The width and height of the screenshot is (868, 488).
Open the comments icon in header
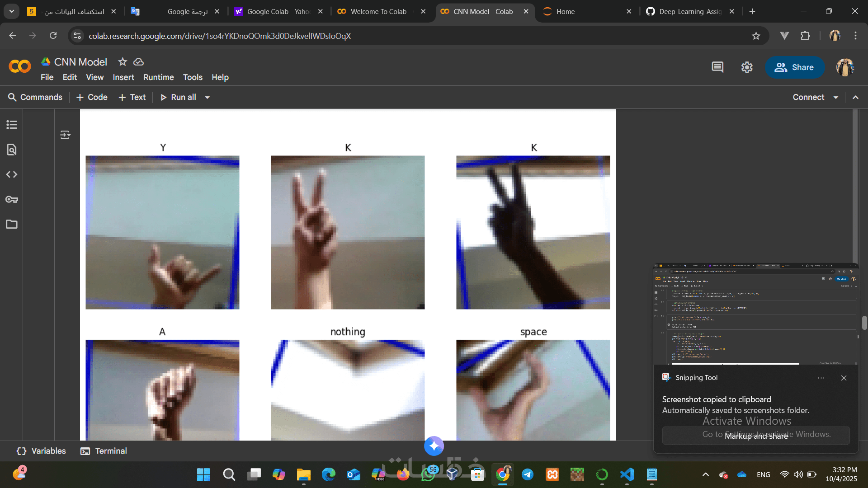[717, 67]
